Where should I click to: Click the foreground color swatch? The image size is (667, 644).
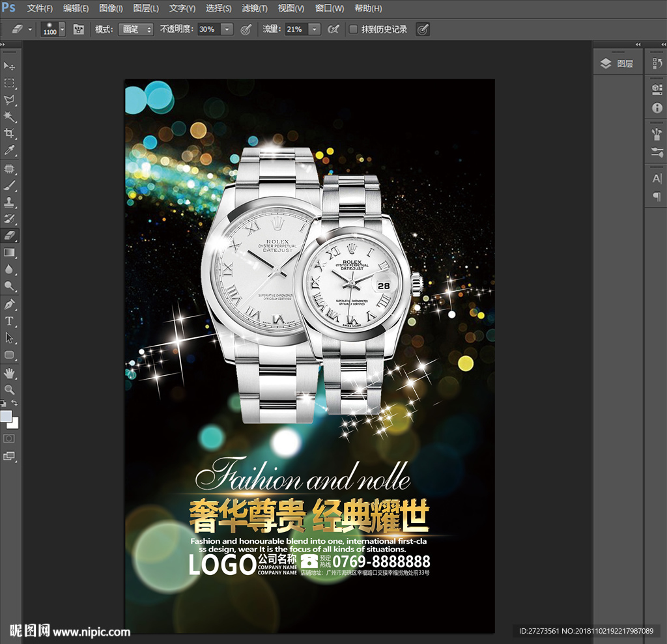coord(6,416)
